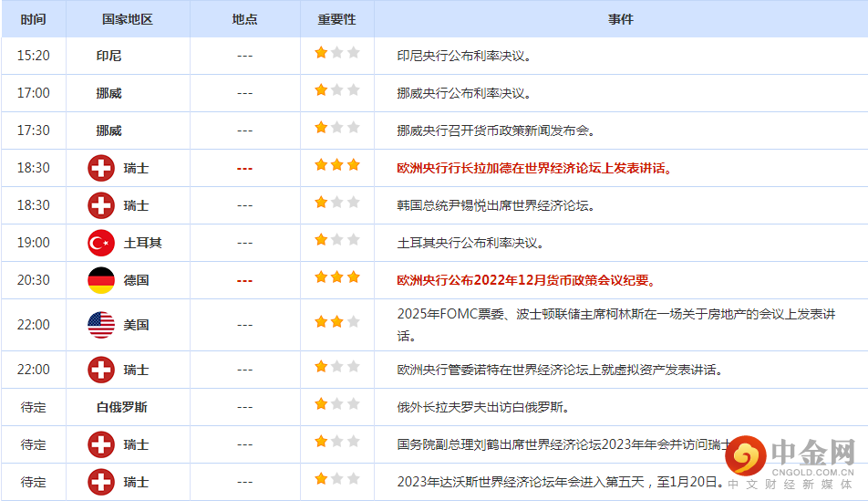868x501 pixels.
Task: Click the three-star rating in the 20:30 德国 row
Action: [337, 277]
